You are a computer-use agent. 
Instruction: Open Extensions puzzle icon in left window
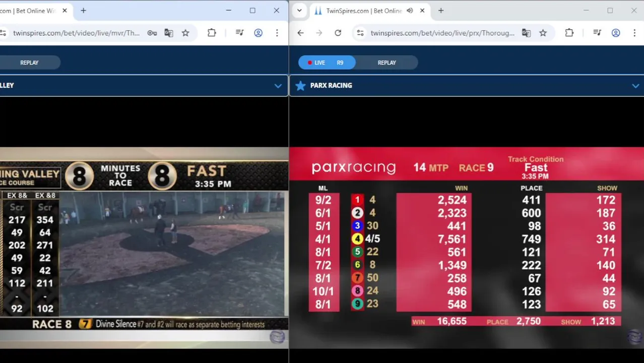(x=212, y=33)
